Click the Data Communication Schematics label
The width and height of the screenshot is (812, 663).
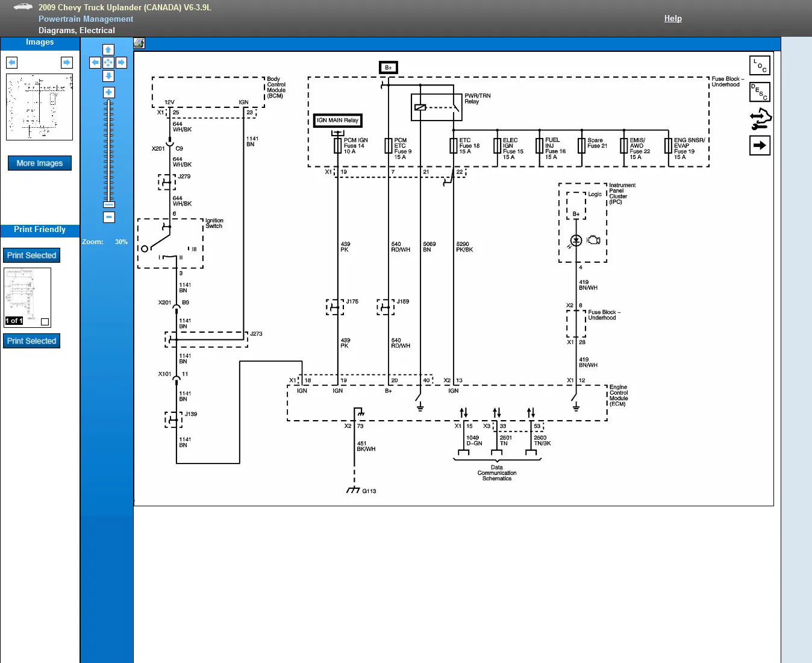[496, 473]
